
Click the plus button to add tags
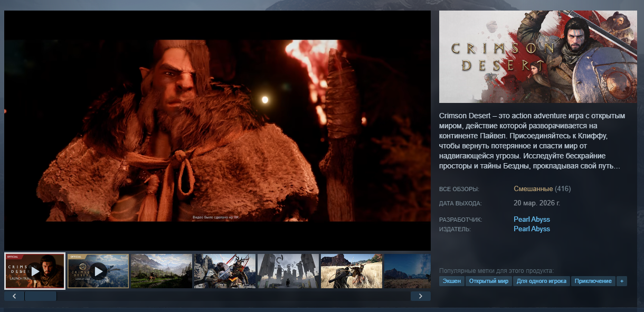(x=622, y=281)
